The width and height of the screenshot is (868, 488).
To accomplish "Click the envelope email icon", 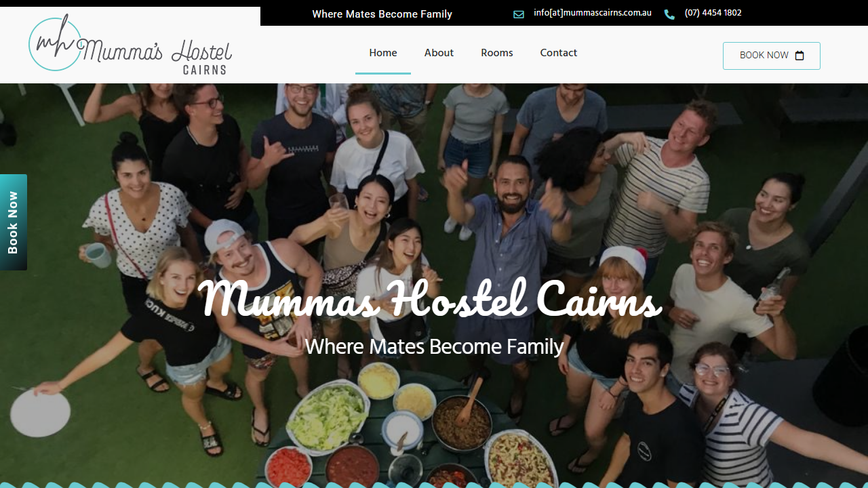I will (x=519, y=14).
